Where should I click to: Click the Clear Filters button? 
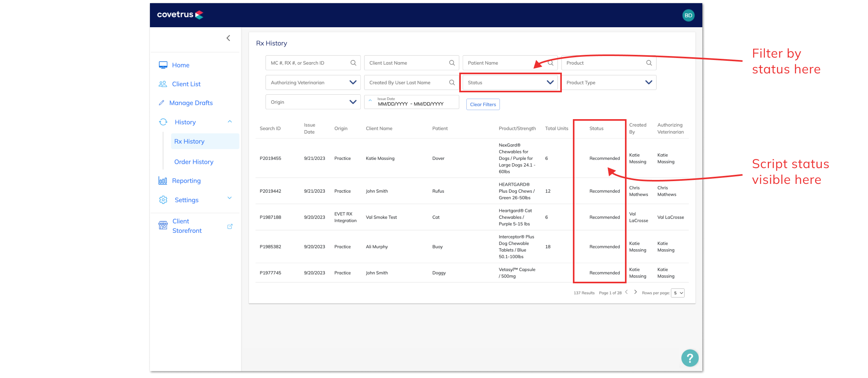pyautogui.click(x=483, y=105)
